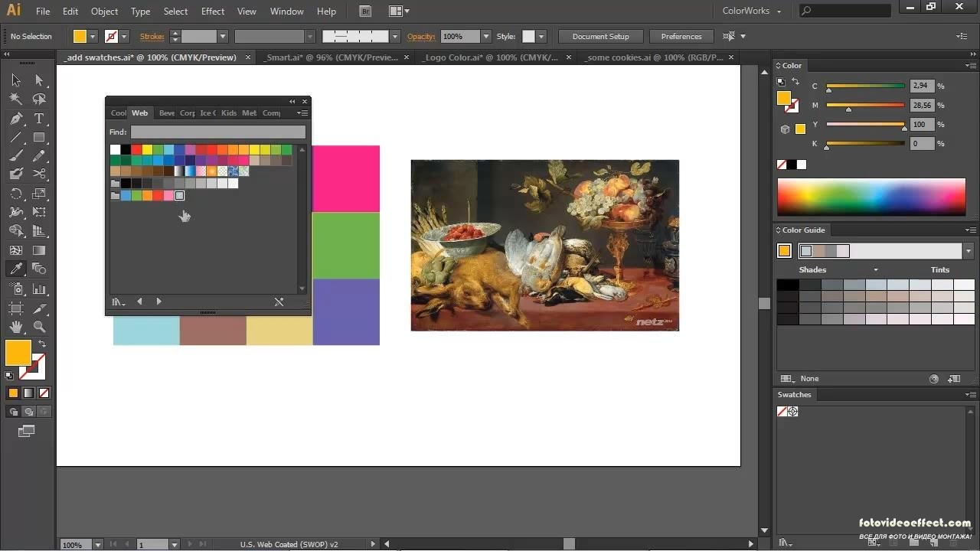Select the Direct Selection tool

(39, 80)
